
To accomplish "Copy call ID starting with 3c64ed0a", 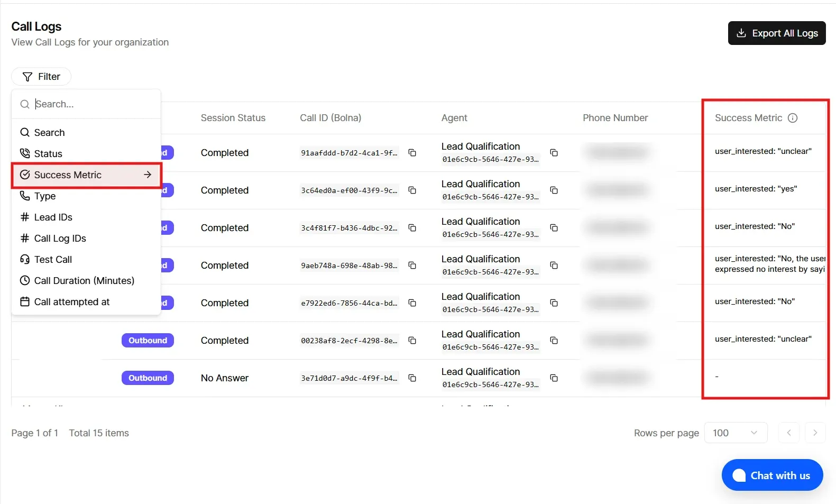I will pos(412,190).
